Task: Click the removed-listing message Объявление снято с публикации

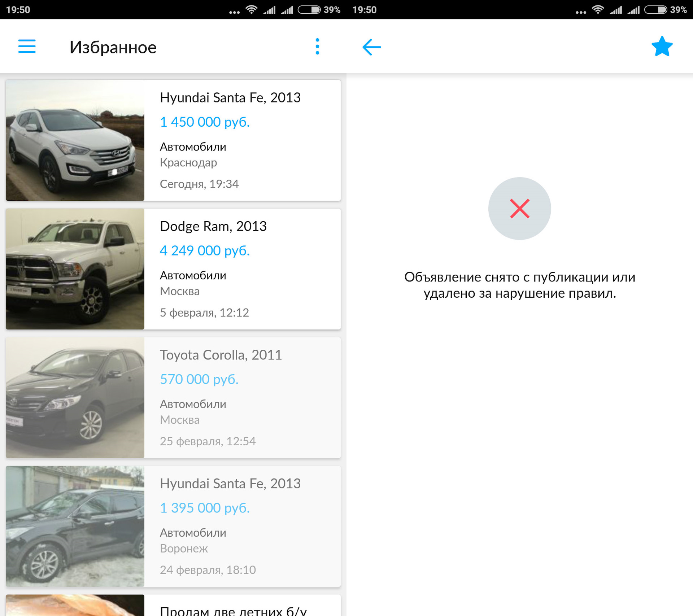Action: coord(519,285)
